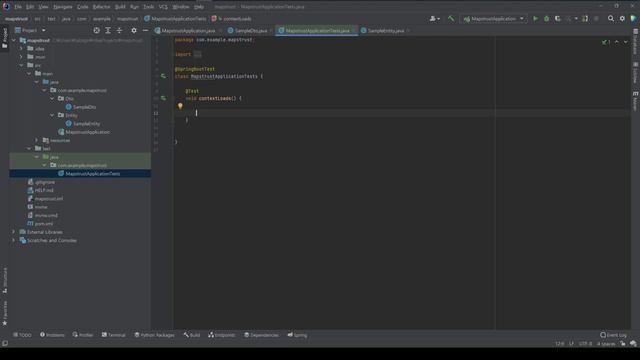Open the user account icon in toolbar

pos(434,18)
